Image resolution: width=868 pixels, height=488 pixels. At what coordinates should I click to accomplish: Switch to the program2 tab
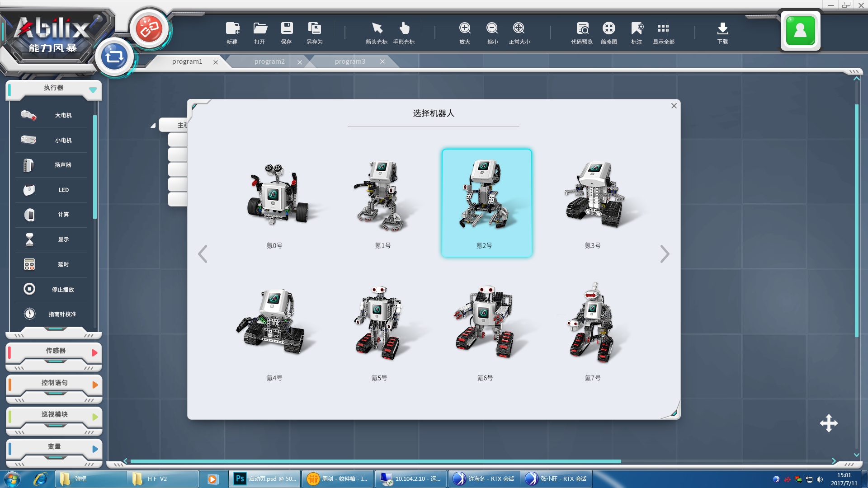pyautogui.click(x=269, y=61)
